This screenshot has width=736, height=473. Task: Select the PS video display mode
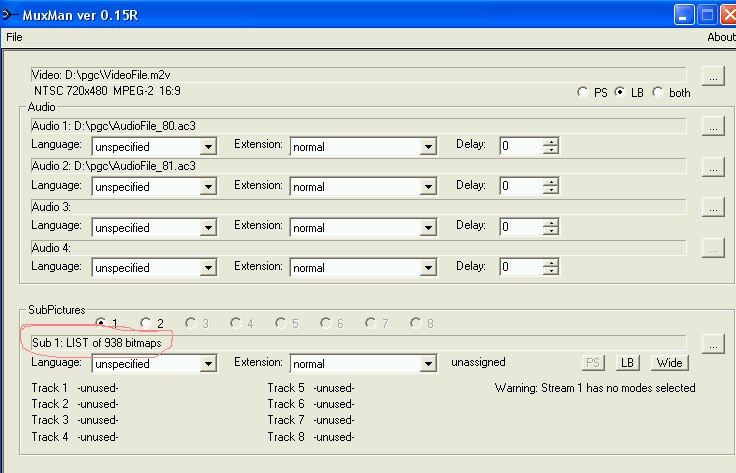[583, 92]
